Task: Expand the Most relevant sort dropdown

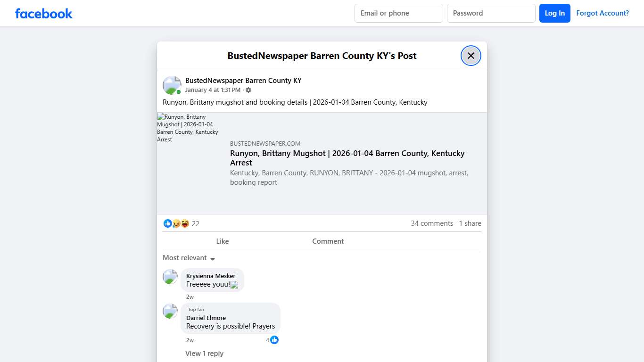Action: 189,258
